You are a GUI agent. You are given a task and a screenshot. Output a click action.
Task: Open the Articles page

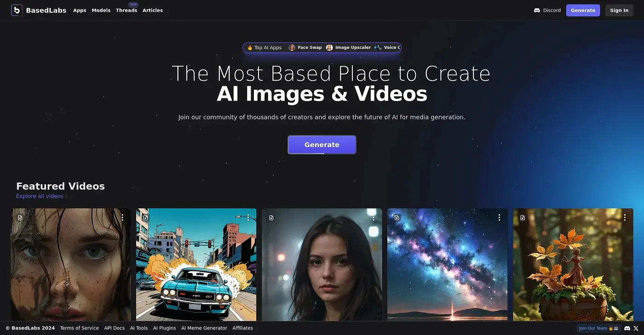click(153, 10)
